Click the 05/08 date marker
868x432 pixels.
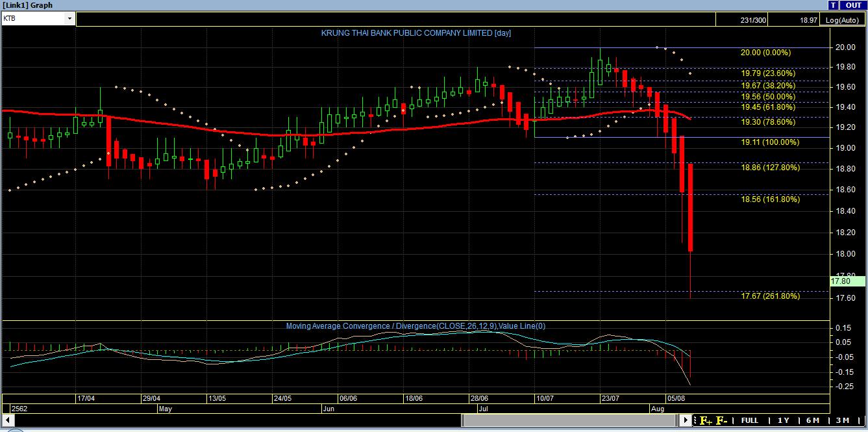click(x=675, y=398)
